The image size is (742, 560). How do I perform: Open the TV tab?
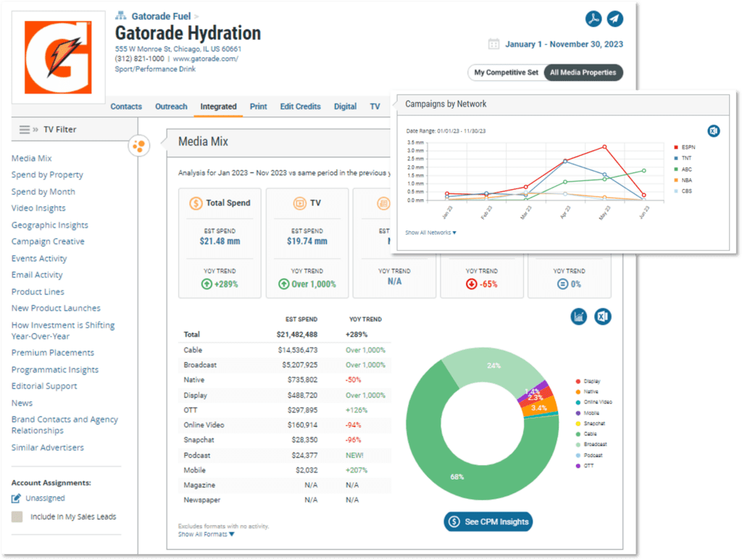(375, 106)
